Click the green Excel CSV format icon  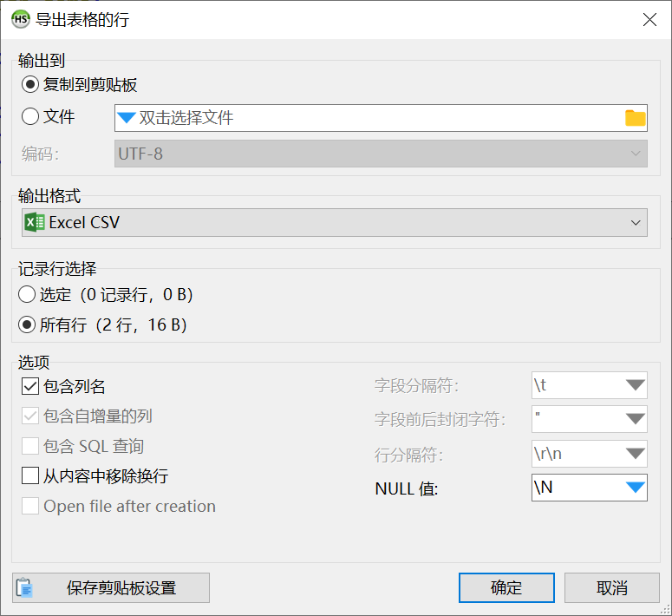click(35, 222)
